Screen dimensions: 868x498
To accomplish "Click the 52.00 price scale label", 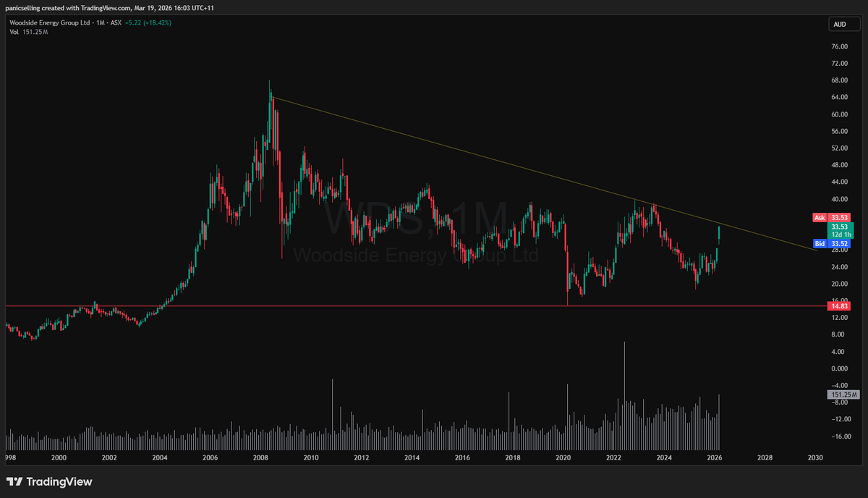I will [x=839, y=148].
